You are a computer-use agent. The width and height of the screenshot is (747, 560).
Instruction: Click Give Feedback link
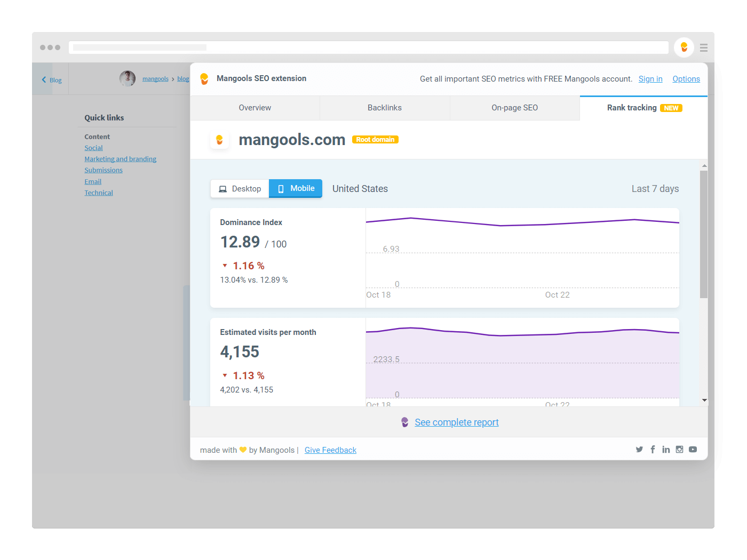[330, 450]
